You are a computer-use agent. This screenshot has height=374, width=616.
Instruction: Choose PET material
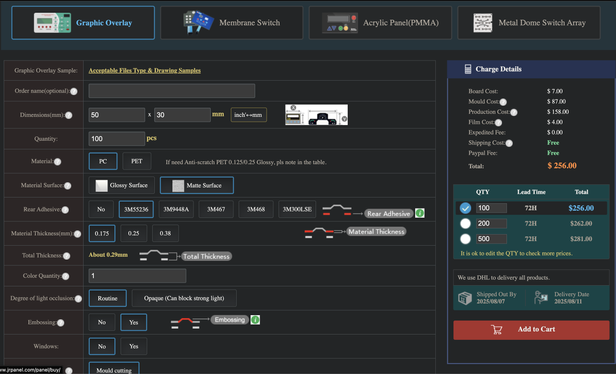[x=137, y=161]
